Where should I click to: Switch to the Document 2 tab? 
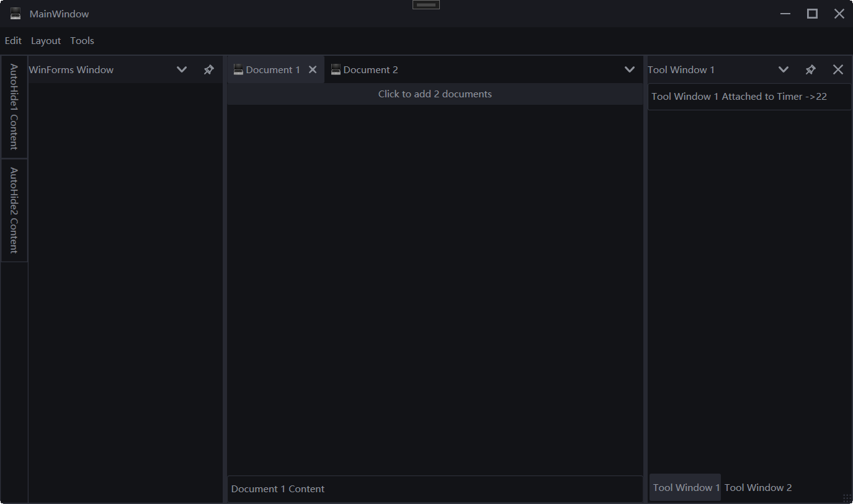pos(364,69)
